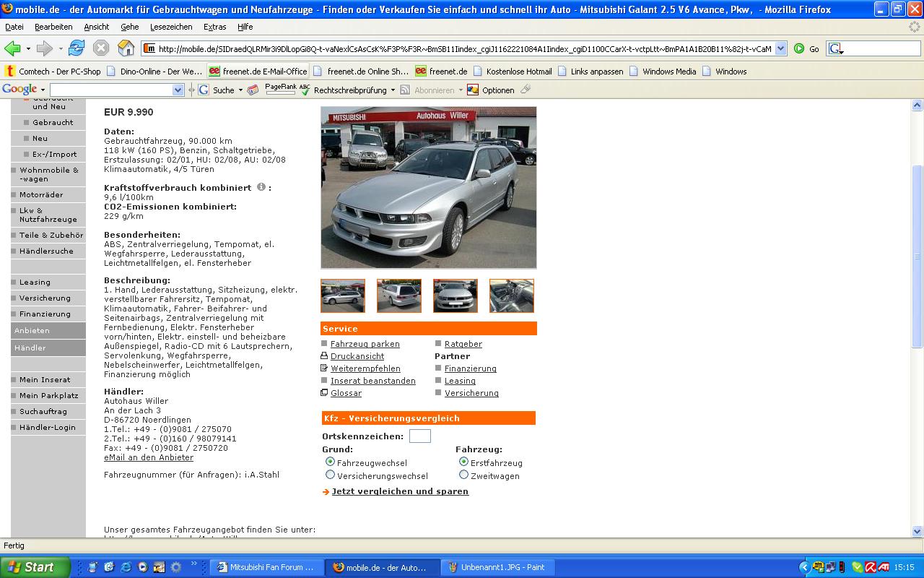This screenshot has height=578, width=924.
Task: Expand the Google logo menu dropdown
Action: point(43,90)
